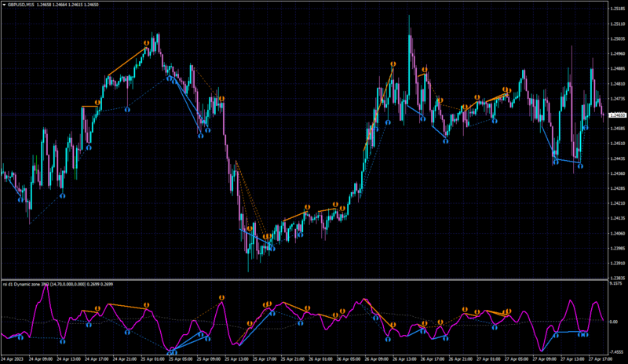This screenshot has height=364, width=628.
Task: Click price scale value 1.24885
Action: click(617, 69)
